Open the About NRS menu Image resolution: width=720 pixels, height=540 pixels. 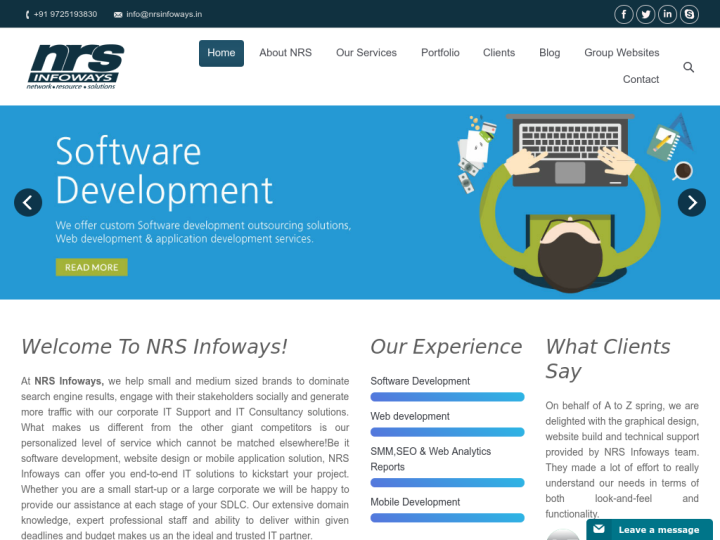pyautogui.click(x=286, y=53)
